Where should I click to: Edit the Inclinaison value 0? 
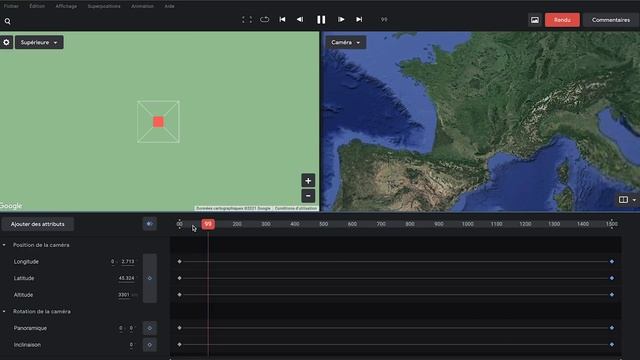(x=131, y=345)
